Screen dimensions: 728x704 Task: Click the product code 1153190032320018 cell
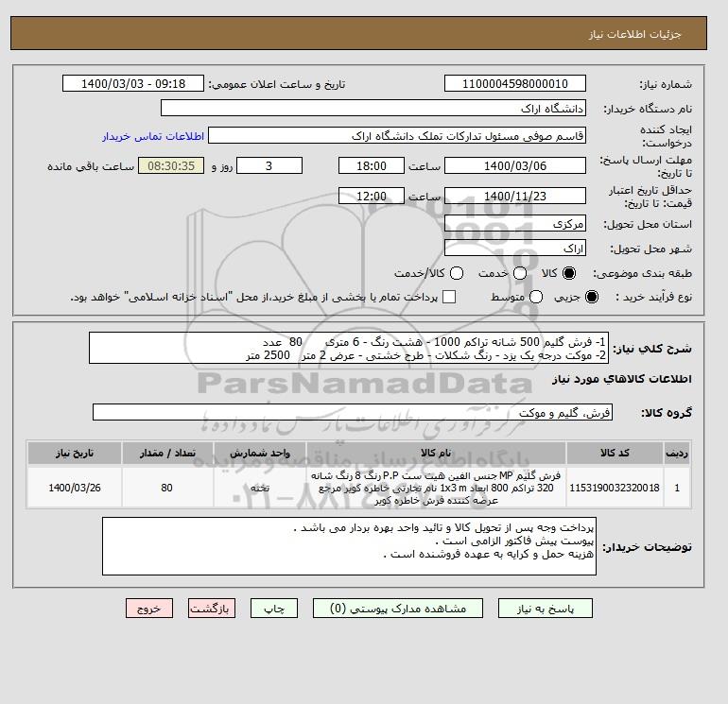coord(615,488)
